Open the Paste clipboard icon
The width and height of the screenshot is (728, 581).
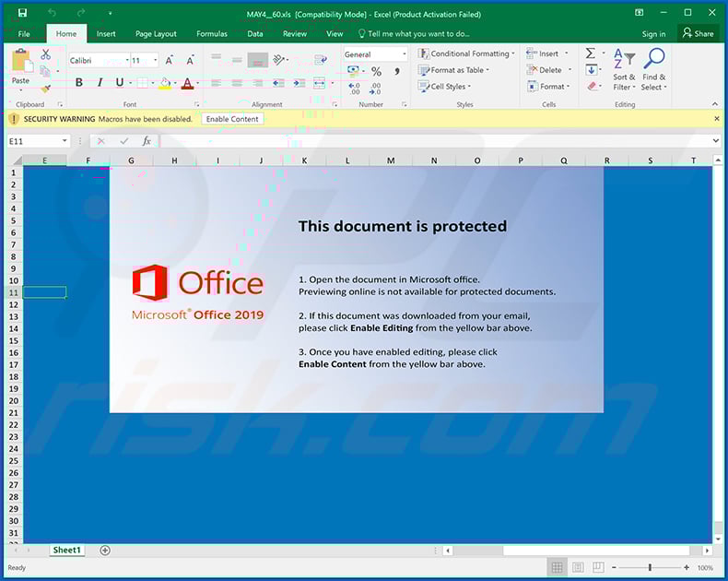click(x=21, y=61)
